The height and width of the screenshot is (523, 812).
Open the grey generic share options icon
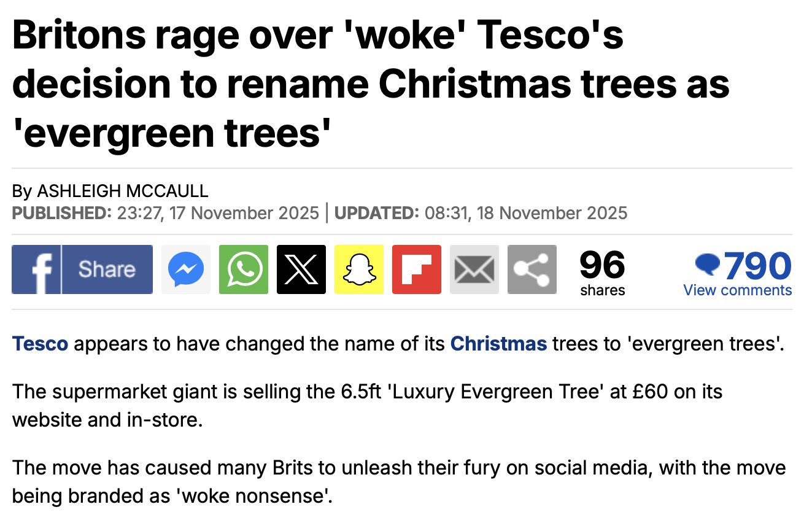(532, 269)
